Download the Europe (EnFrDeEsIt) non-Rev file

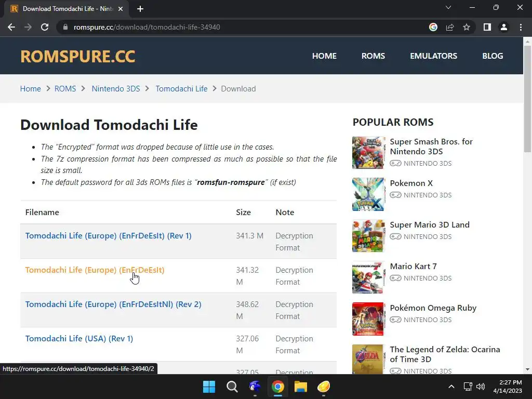coord(95,270)
